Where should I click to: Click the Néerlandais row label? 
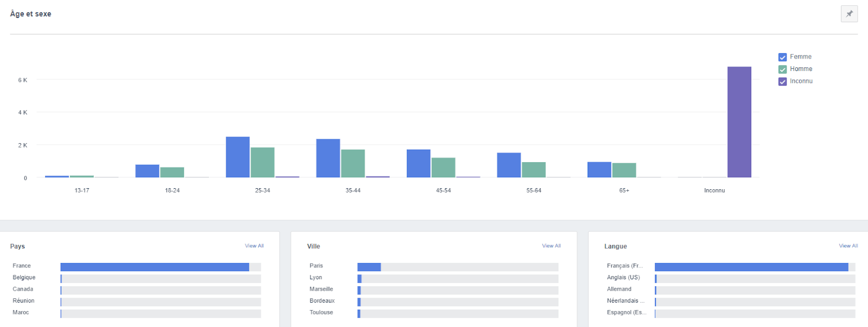[626, 301]
